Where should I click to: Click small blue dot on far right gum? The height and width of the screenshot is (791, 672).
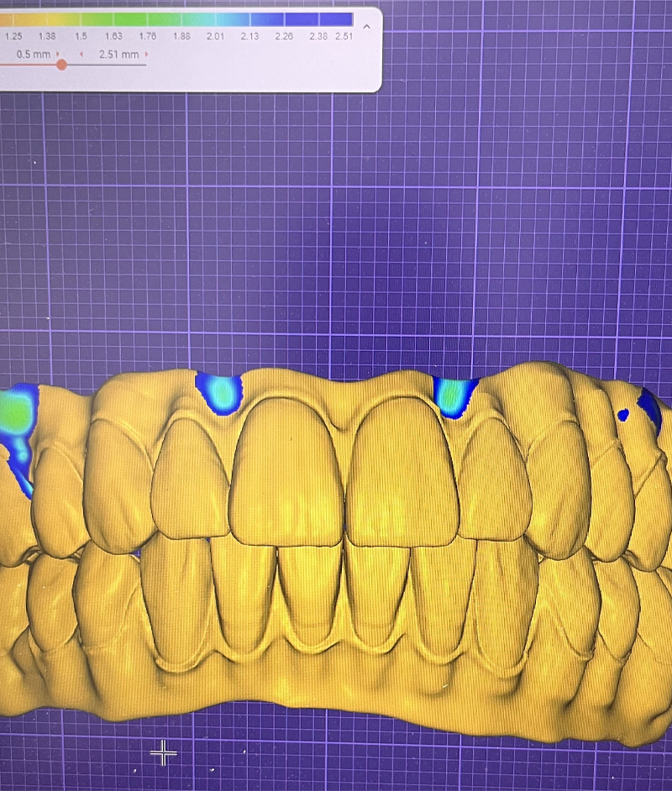coord(623,414)
